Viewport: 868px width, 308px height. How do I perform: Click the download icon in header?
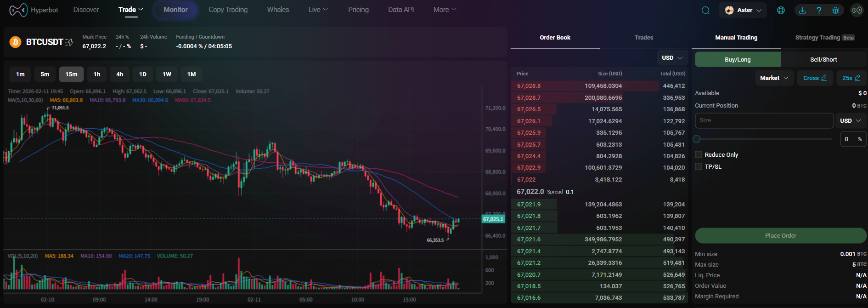coord(802,10)
